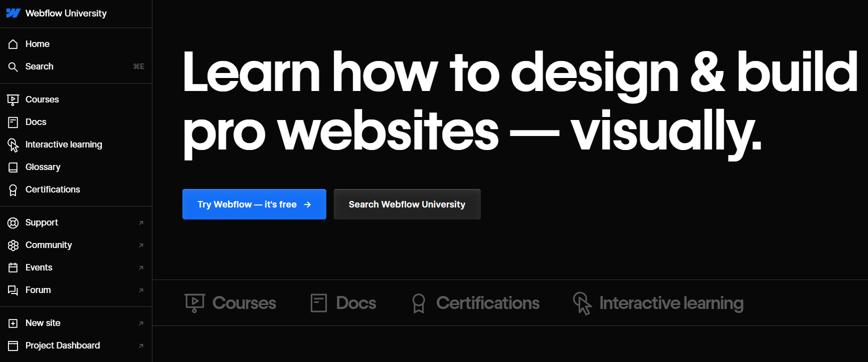Viewport: 868px width, 362px height.
Task: Click the Search field in sidebar
Action: 76,66
